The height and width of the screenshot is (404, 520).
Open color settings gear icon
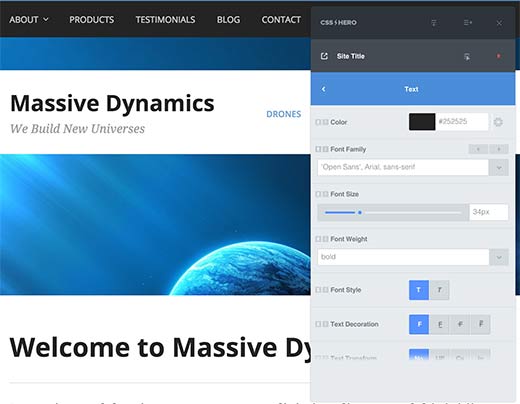pyautogui.click(x=498, y=122)
